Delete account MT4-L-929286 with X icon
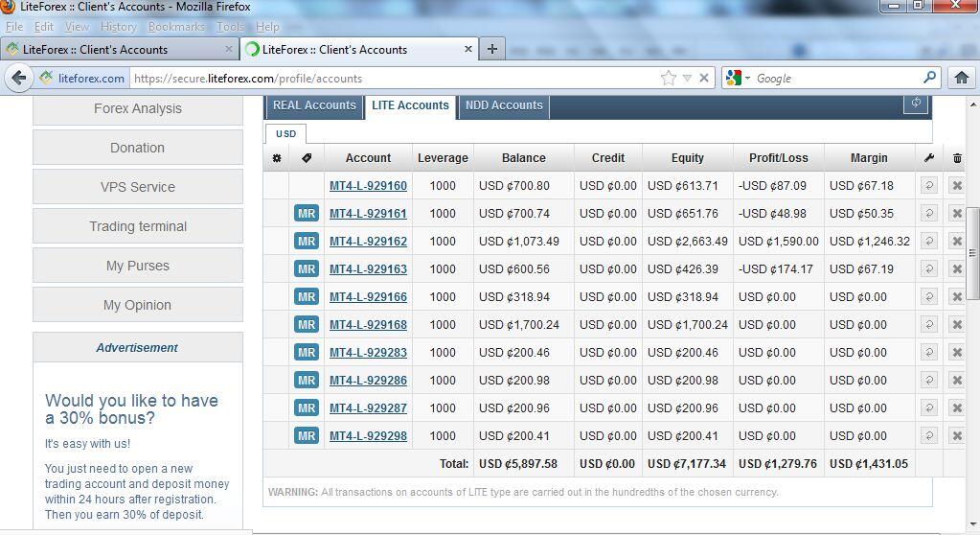 click(956, 380)
